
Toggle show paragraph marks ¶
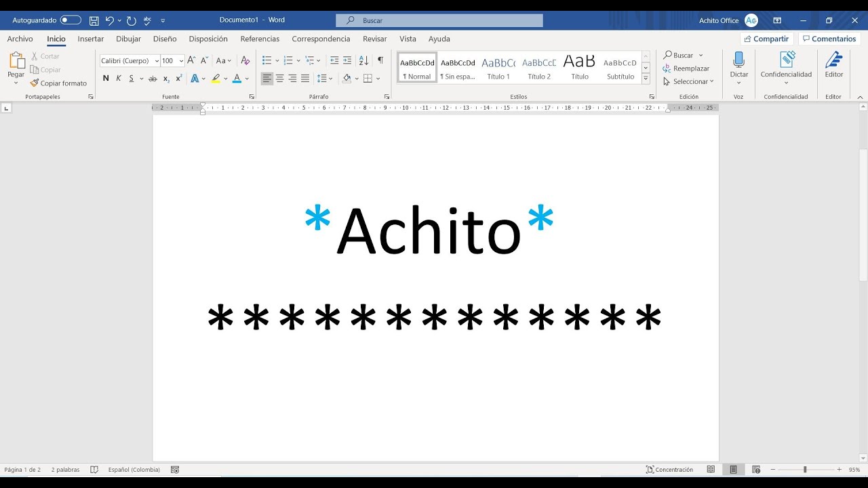click(x=380, y=60)
